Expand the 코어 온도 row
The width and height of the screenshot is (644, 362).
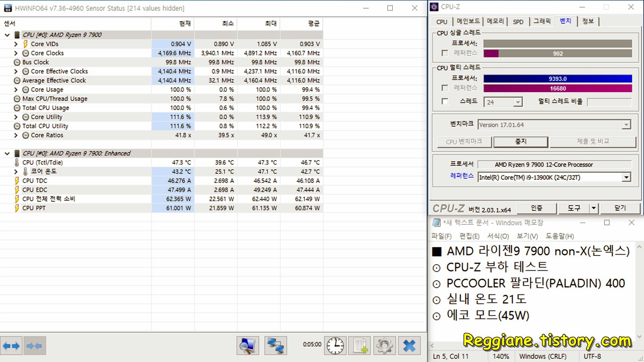16,171
